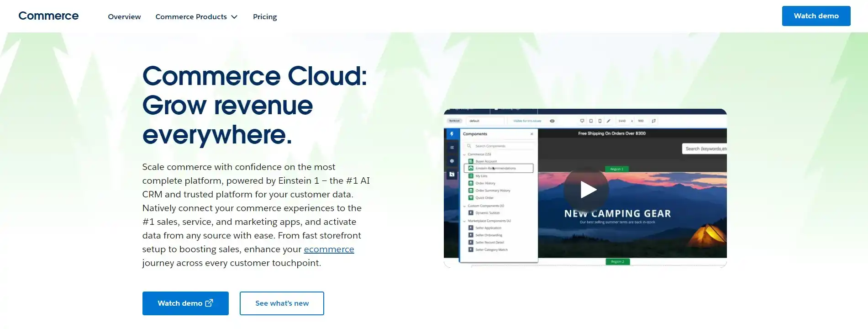Viewport: 868px width, 329px height.
Task: Click Watch demo in the navigation bar
Action: pos(816,16)
